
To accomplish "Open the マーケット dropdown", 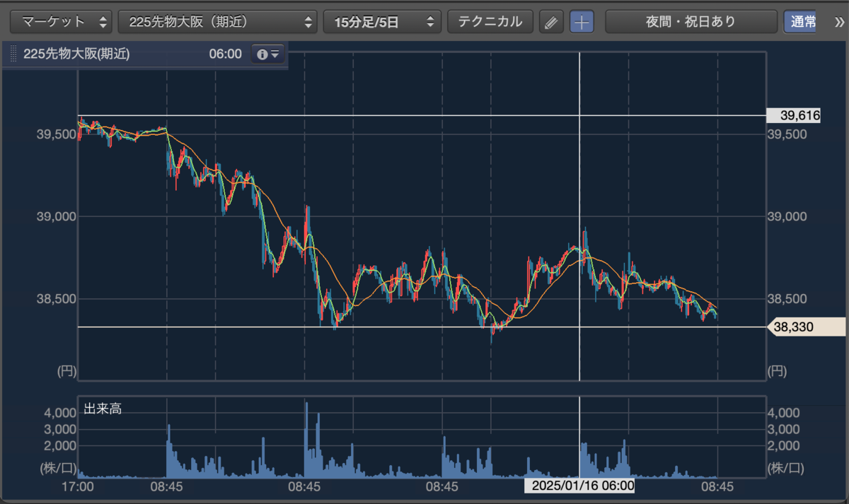I will (62, 21).
